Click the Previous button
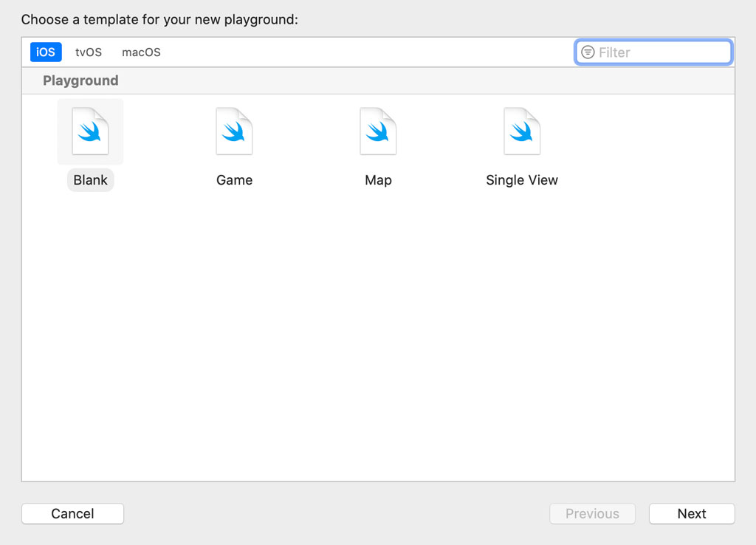This screenshot has width=756, height=545. click(x=593, y=514)
